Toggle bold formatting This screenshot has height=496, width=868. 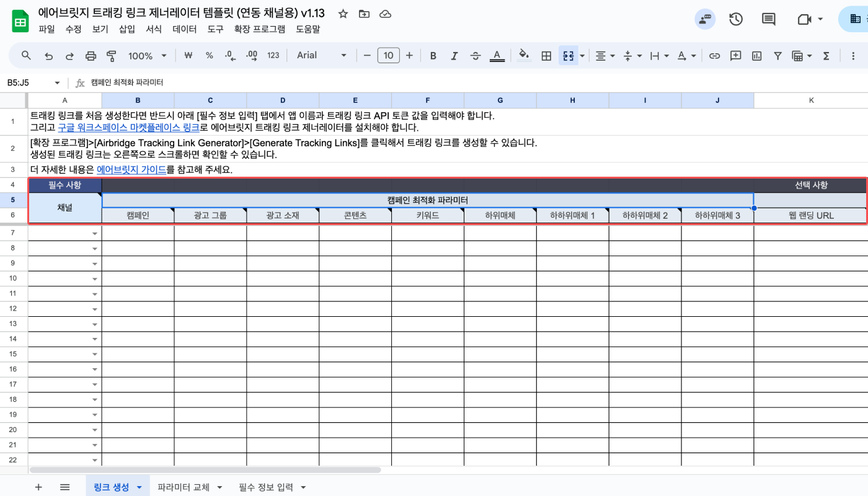[433, 56]
